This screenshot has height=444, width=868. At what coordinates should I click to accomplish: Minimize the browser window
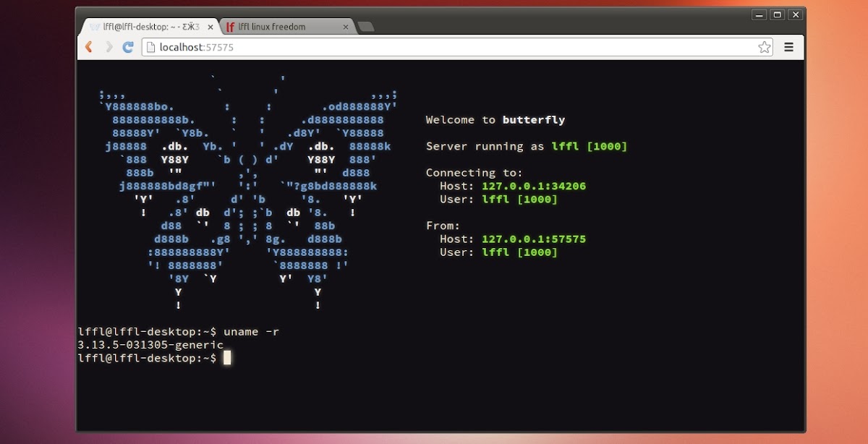pyautogui.click(x=759, y=14)
